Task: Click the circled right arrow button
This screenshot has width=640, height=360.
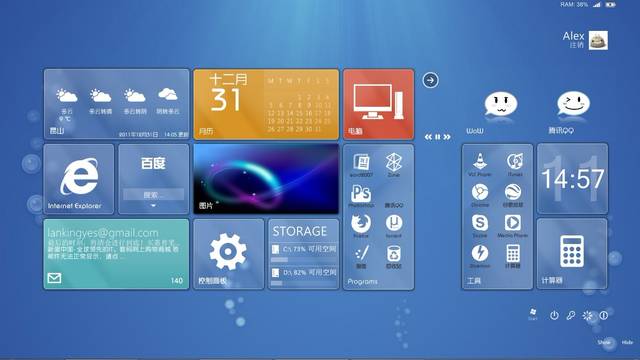Action: tap(430, 80)
